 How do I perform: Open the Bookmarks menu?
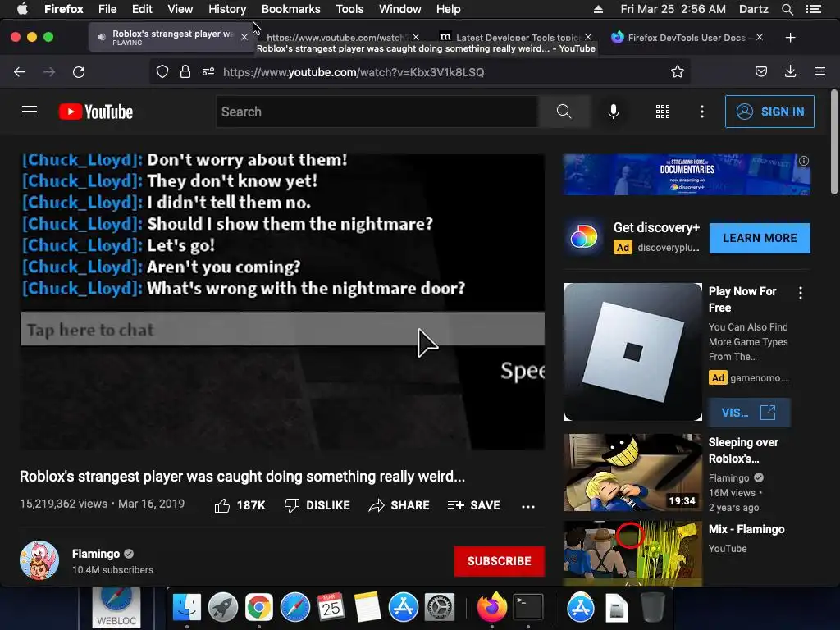tap(291, 9)
